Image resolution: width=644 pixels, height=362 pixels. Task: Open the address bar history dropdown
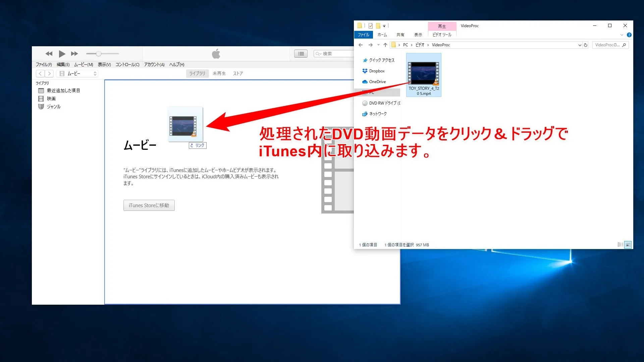(580, 45)
